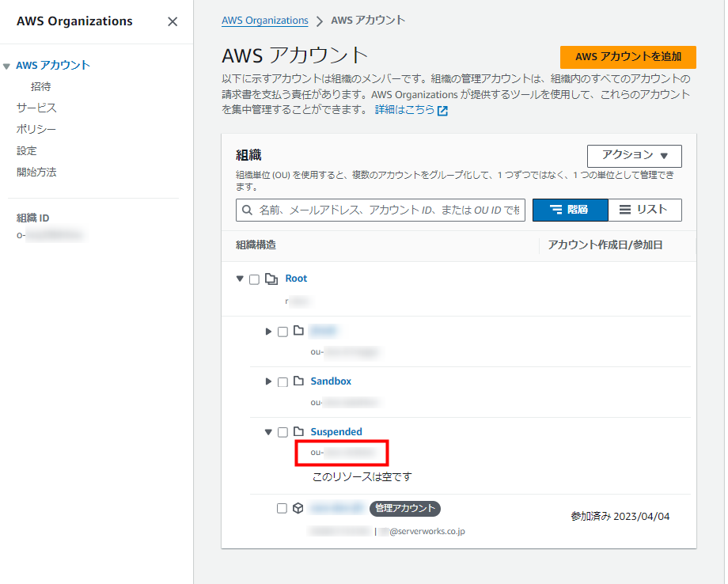728x584 pixels.
Task: Go to AWS Organizations breadcrumb link
Action: tap(264, 21)
